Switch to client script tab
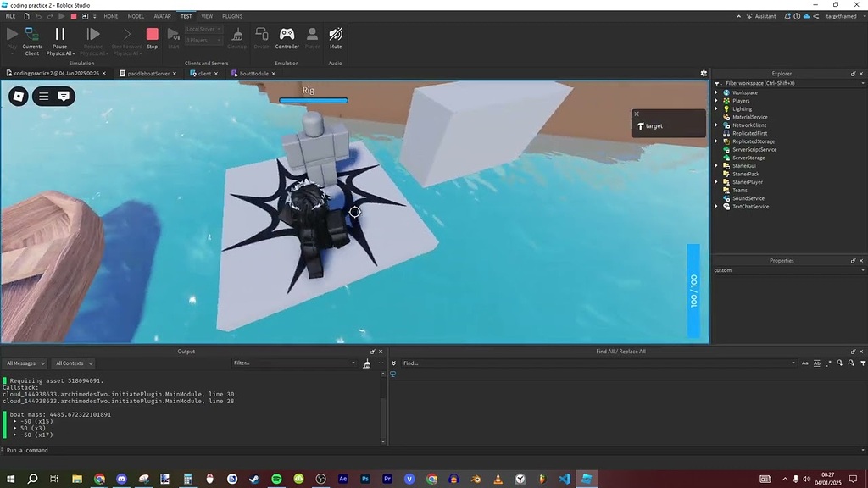 click(203, 73)
